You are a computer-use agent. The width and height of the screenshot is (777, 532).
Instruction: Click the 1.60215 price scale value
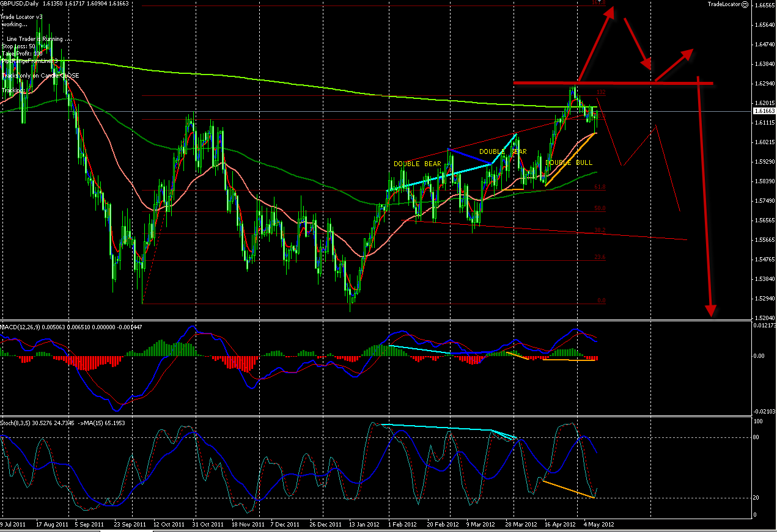(x=765, y=142)
